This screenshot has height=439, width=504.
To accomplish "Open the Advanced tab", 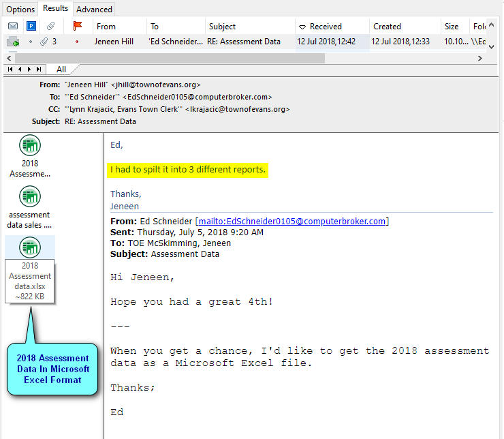I will click(x=94, y=10).
